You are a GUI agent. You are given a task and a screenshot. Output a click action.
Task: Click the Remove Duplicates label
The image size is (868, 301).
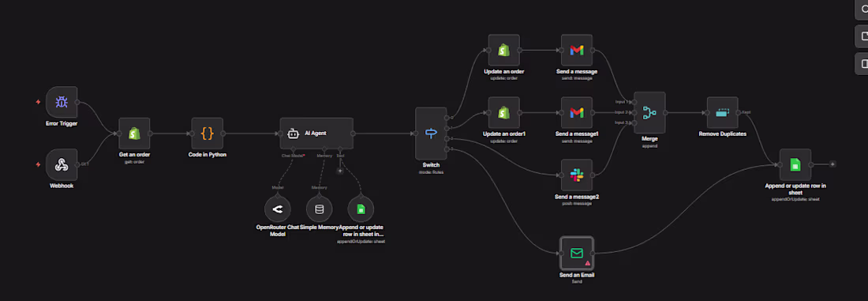click(722, 134)
